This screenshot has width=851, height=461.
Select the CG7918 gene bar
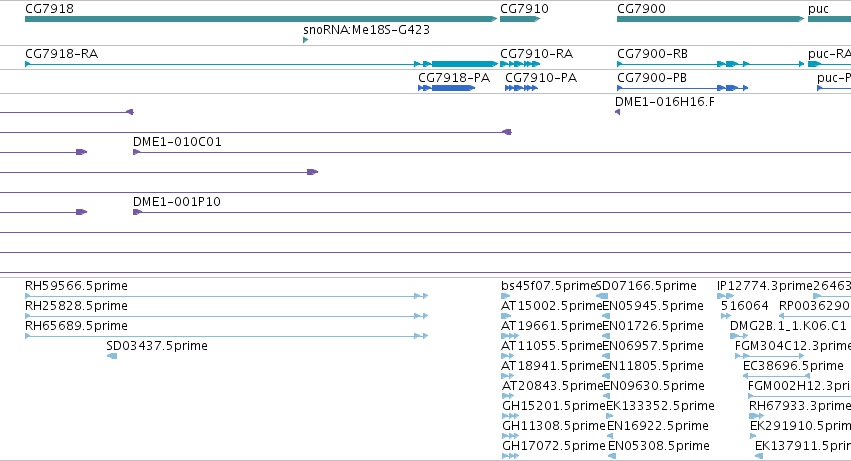261,19
